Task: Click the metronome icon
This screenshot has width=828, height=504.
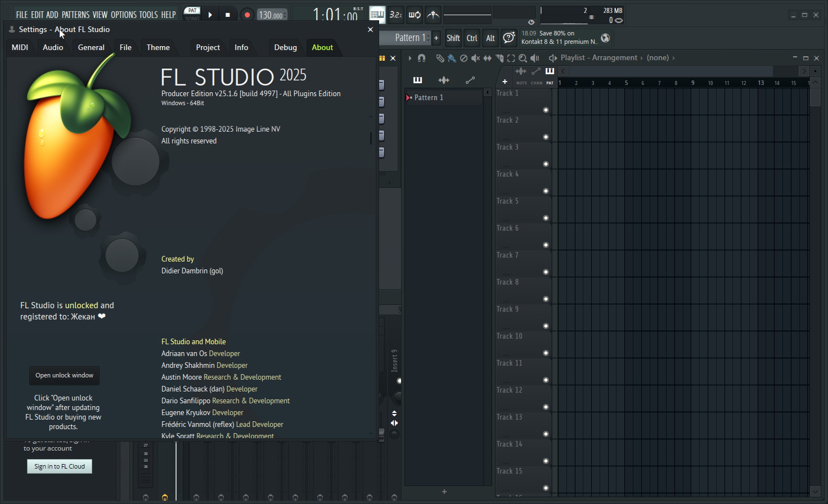Action: pos(433,15)
